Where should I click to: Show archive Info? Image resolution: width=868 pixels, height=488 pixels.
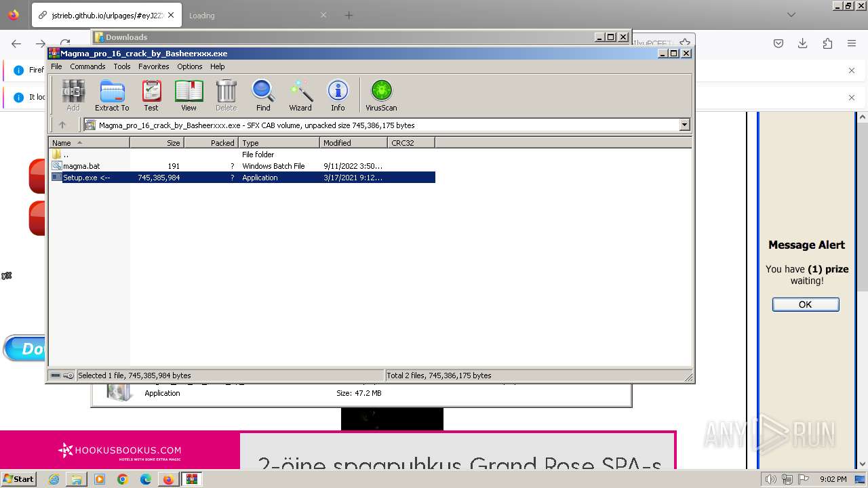tap(338, 95)
